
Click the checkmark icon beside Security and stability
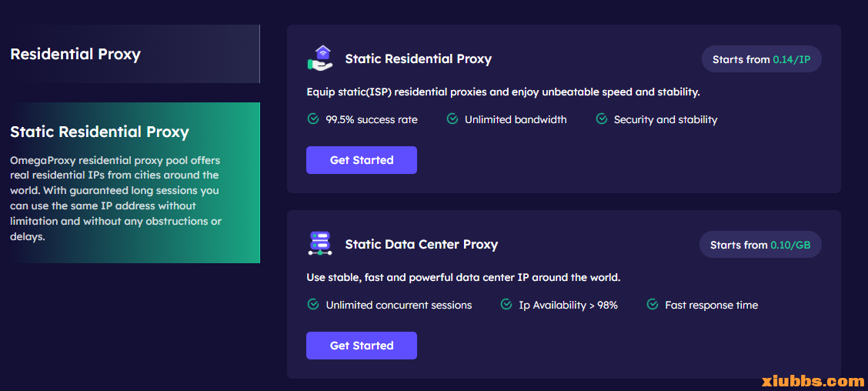click(x=602, y=119)
